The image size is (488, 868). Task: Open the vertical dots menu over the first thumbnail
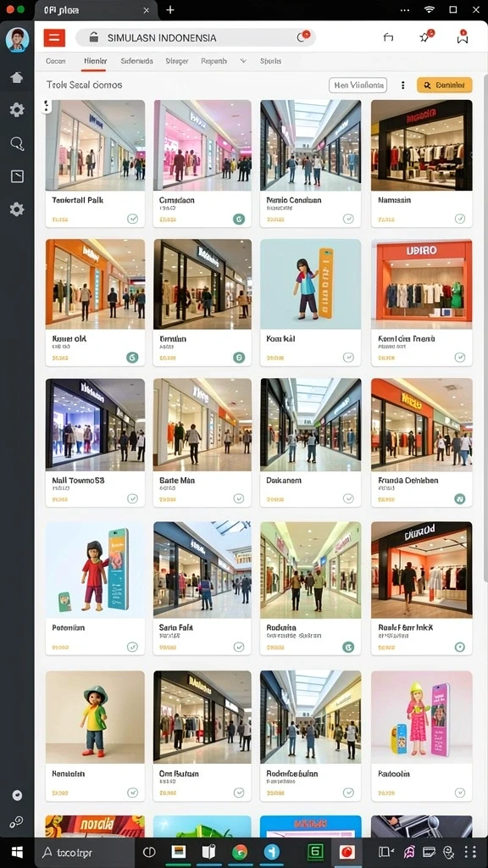47,105
